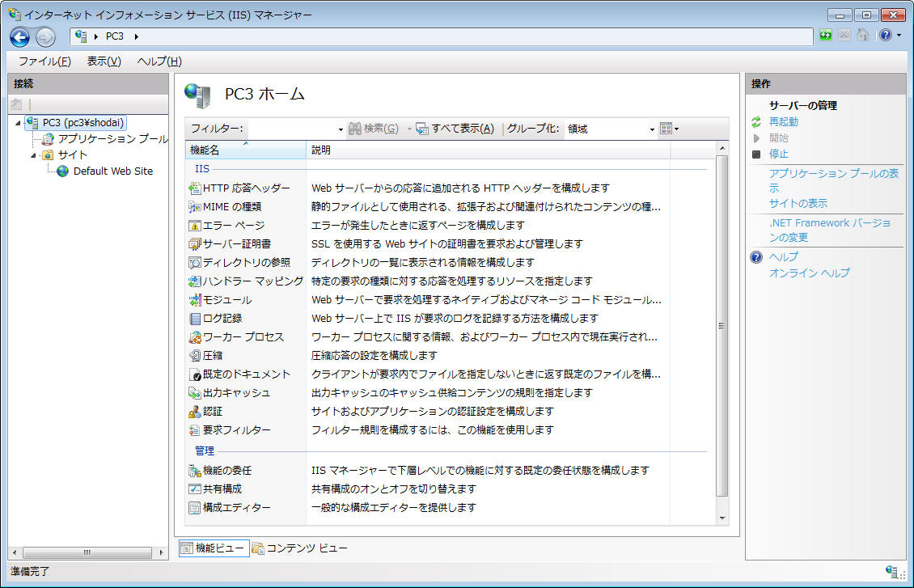Open the ファイル(F) menu
This screenshot has height=588, width=914.
pyautogui.click(x=44, y=61)
